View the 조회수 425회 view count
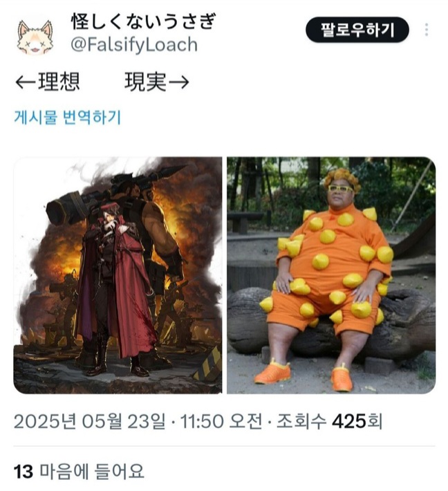448x491 pixels. click(x=329, y=421)
